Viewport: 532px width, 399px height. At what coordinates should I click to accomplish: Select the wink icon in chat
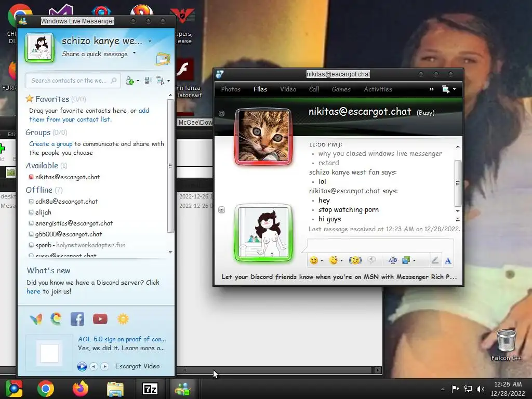(x=334, y=260)
